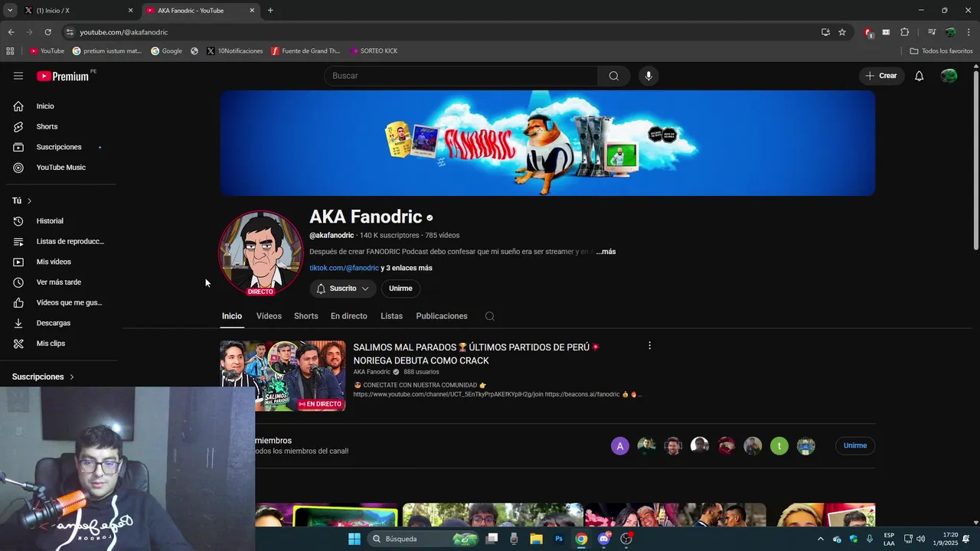The image size is (980, 551).
Task: Reload the page
Action: coord(47,32)
